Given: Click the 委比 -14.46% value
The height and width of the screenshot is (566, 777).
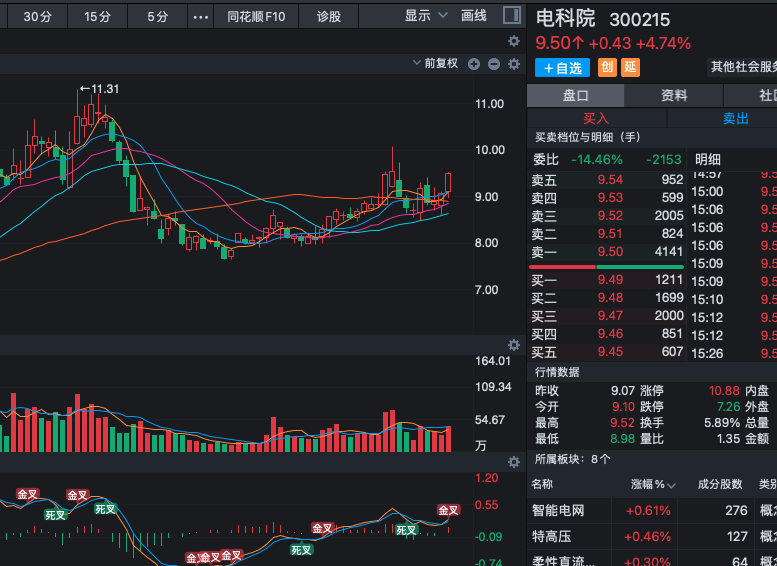Looking at the screenshot, I should (x=597, y=160).
